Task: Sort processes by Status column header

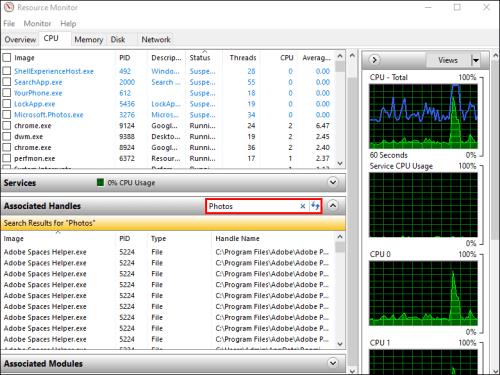Action: tap(200, 58)
